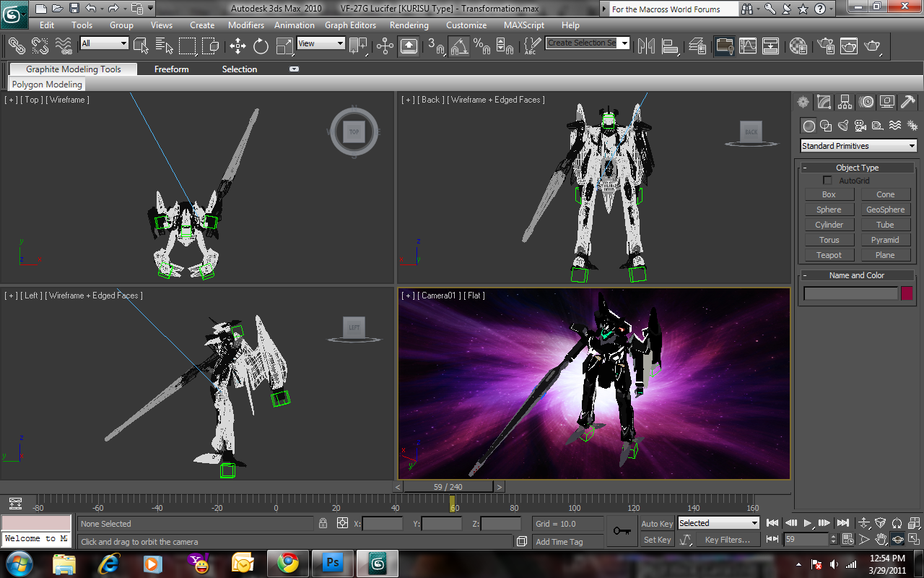Click the GeoSphere button
Screen dimensions: 924x578
[885, 210]
